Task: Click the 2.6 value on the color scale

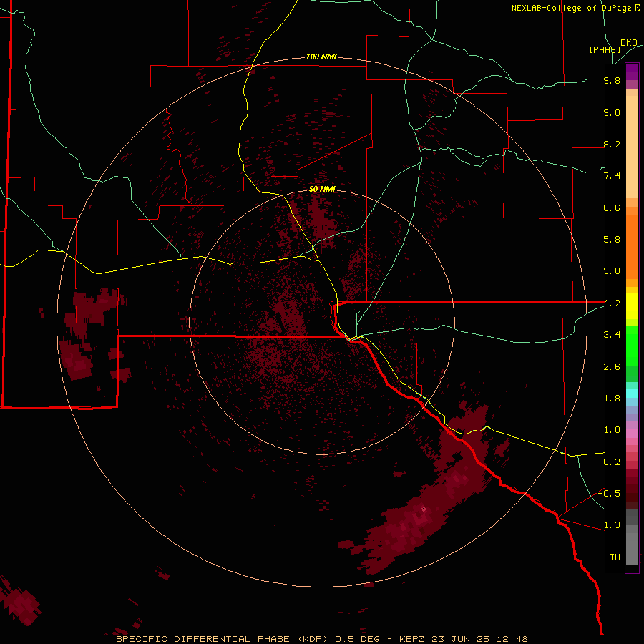Action: [x=612, y=367]
